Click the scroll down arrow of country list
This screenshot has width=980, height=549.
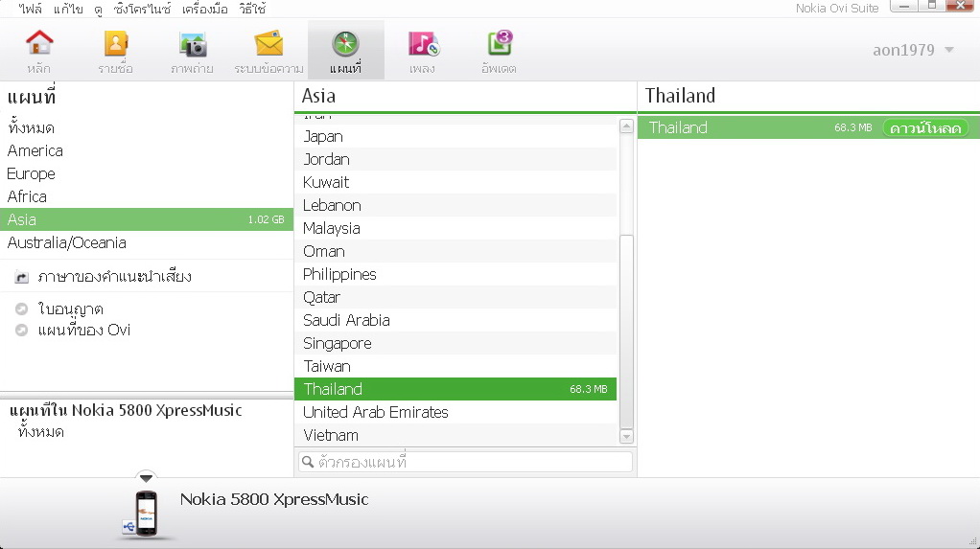[626, 437]
